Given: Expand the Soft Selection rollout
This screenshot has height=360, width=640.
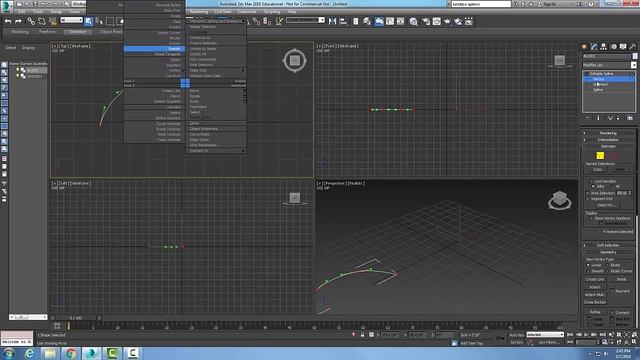Looking at the screenshot, I should [608, 245].
